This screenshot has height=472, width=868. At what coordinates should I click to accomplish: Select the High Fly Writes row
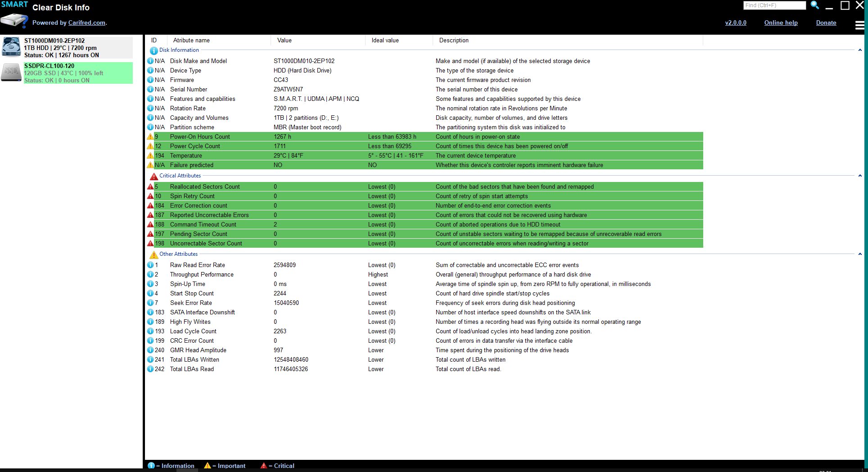(x=425, y=322)
